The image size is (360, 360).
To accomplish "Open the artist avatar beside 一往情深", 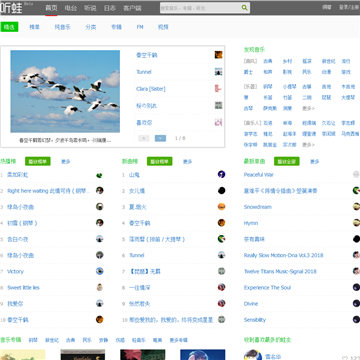I will pos(221,287).
